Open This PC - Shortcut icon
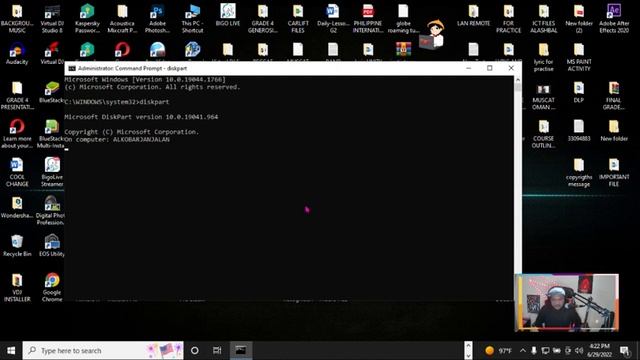 coord(192,18)
